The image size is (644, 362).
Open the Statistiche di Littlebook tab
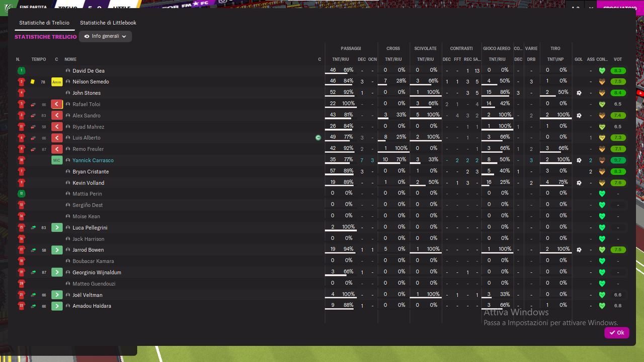pyautogui.click(x=108, y=23)
